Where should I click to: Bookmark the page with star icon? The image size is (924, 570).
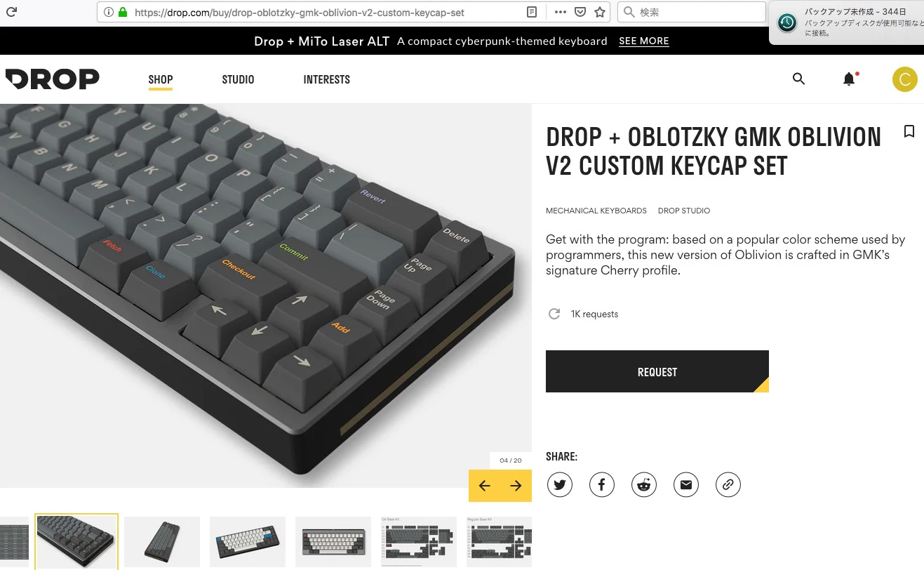click(x=600, y=12)
